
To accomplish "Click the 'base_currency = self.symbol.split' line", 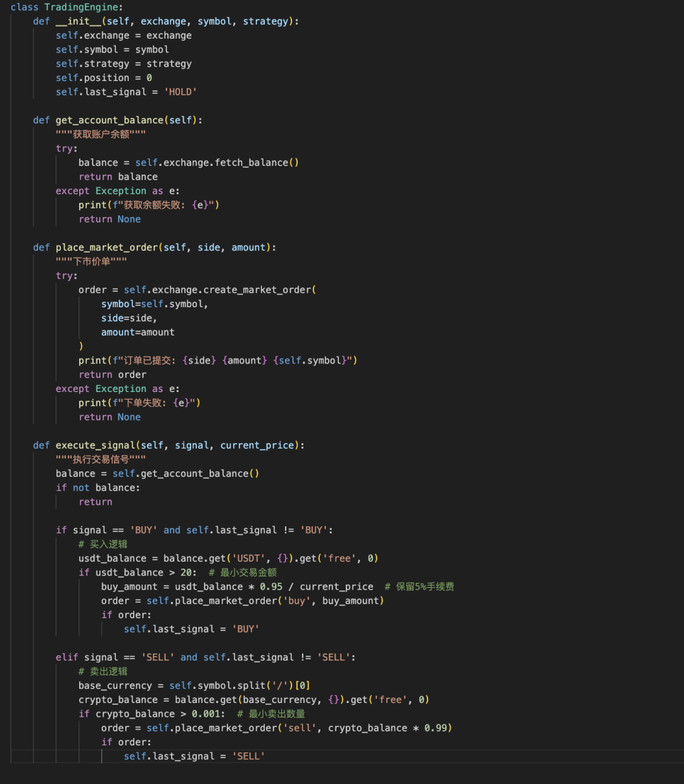I will 194,686.
